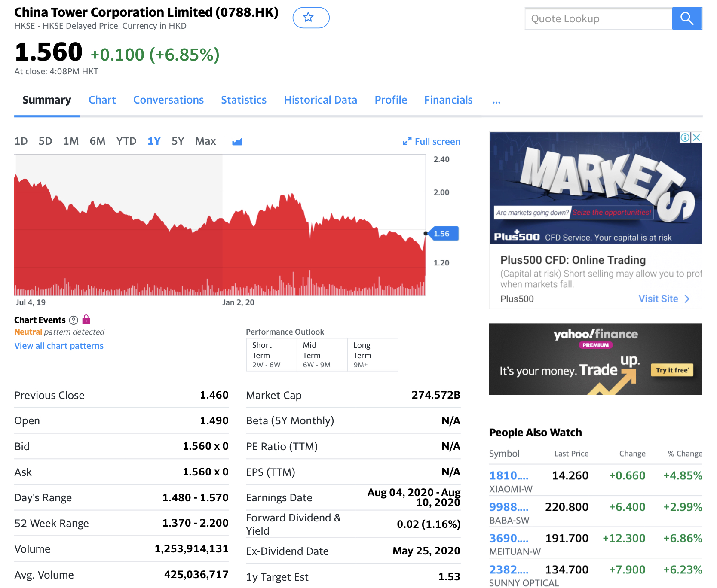Switch chart type with the area chart icon
Viewport: 717px width, 588px height.
(237, 141)
